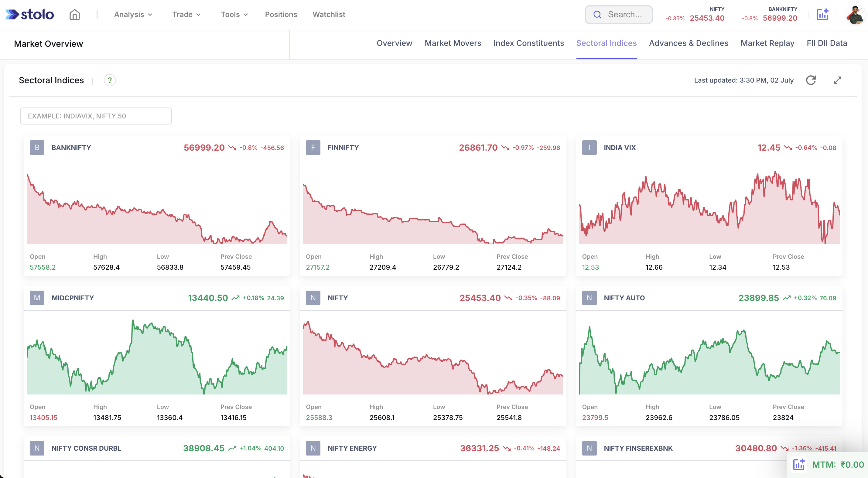
Task: Open the MIDCPNIFTY index name link
Action: coord(73,298)
